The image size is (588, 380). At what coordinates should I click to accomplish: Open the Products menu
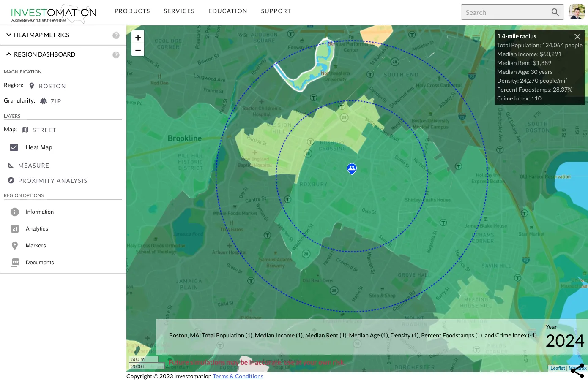coord(132,11)
